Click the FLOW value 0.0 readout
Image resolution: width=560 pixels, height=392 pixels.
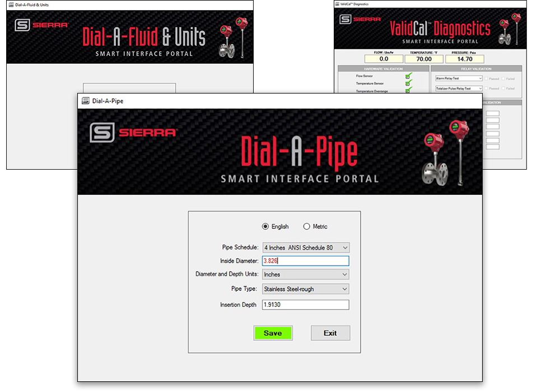click(x=384, y=59)
